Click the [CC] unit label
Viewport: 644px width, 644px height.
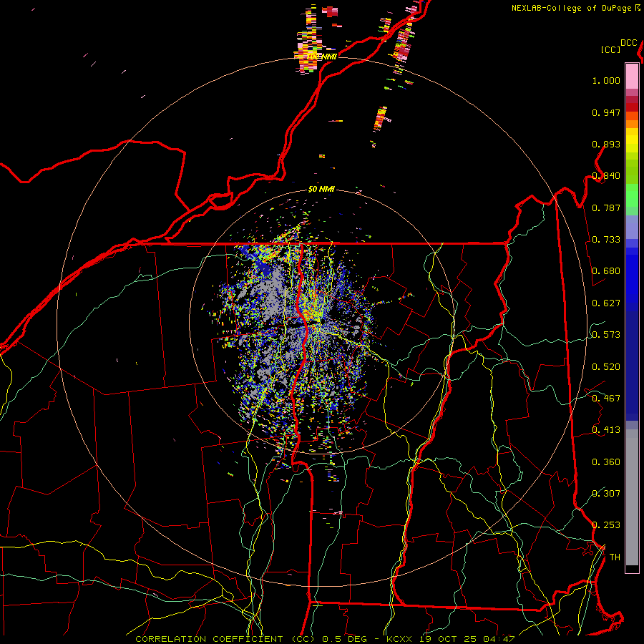(610, 49)
